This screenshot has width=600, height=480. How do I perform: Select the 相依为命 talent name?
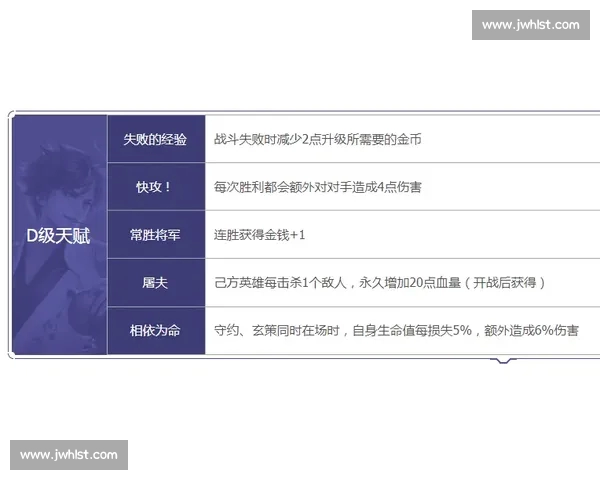[155, 330]
